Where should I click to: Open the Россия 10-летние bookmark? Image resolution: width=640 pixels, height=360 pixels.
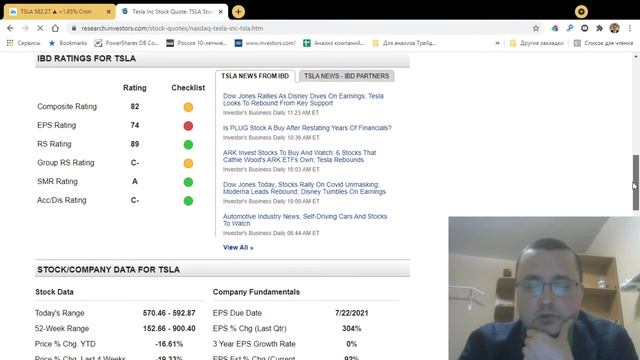pyautogui.click(x=196, y=43)
